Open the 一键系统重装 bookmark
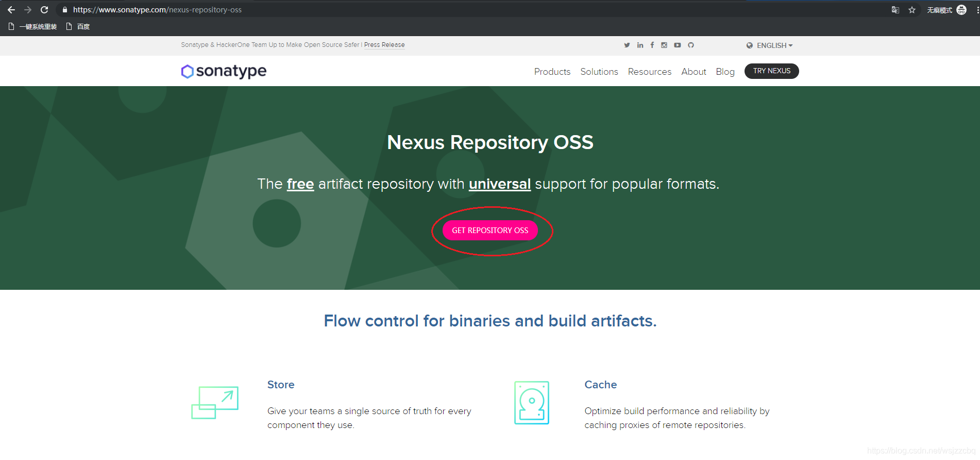This screenshot has height=460, width=980. tap(33, 27)
